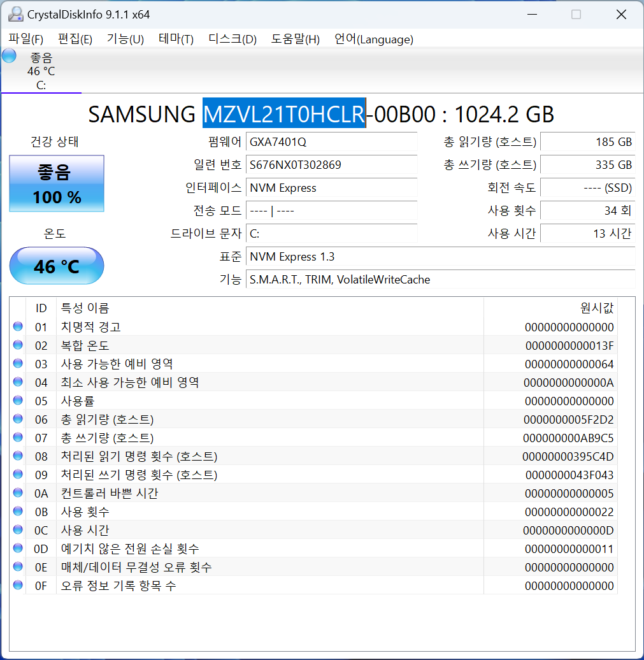
Task: Click the 46 °C temperature button
Action: coord(57,266)
